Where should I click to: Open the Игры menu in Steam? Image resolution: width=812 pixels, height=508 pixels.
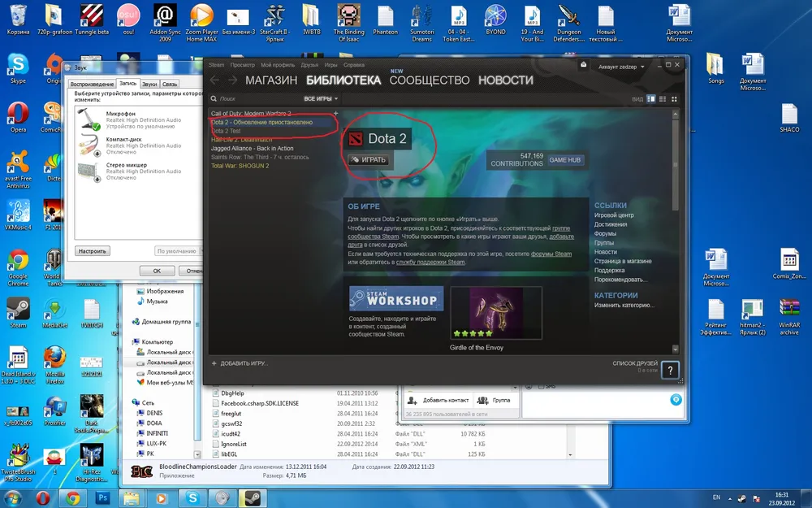[331, 64]
